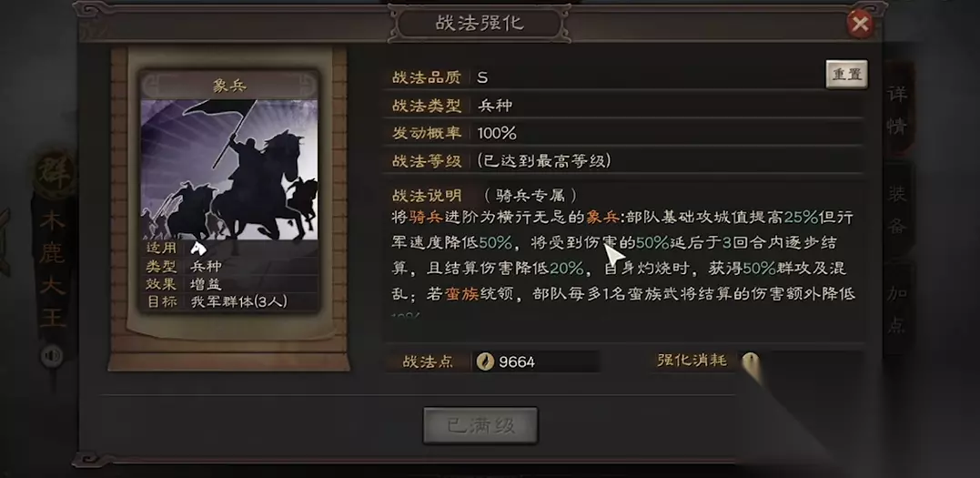The width and height of the screenshot is (980, 478).
Task: Click the orange 骑兵 keyword link
Action: coord(426,219)
